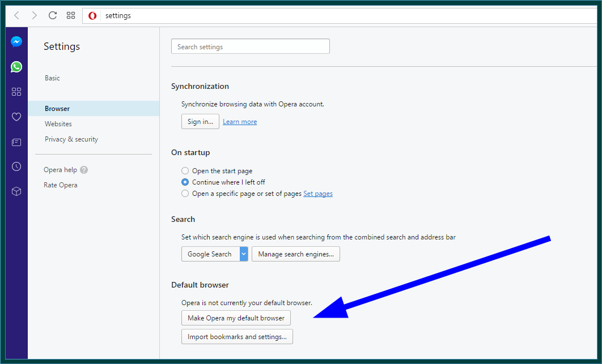
Task: Open Personal news in sidebar
Action: coord(16,142)
